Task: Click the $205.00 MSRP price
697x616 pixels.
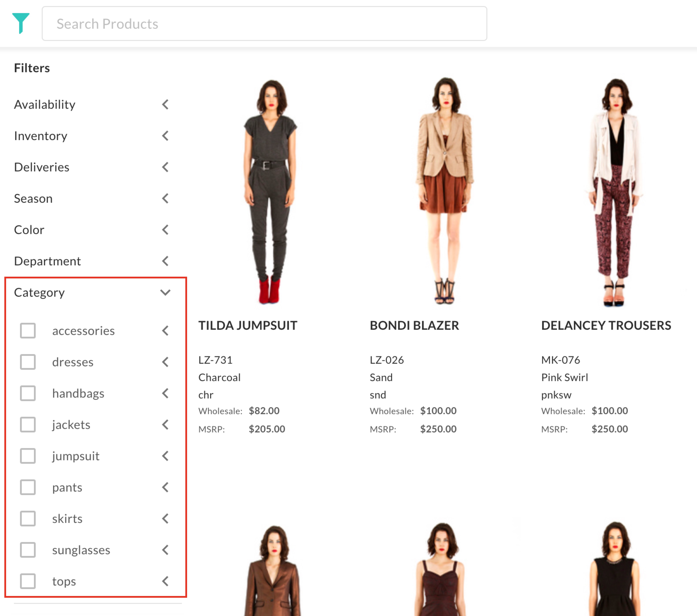Action: coord(267,429)
